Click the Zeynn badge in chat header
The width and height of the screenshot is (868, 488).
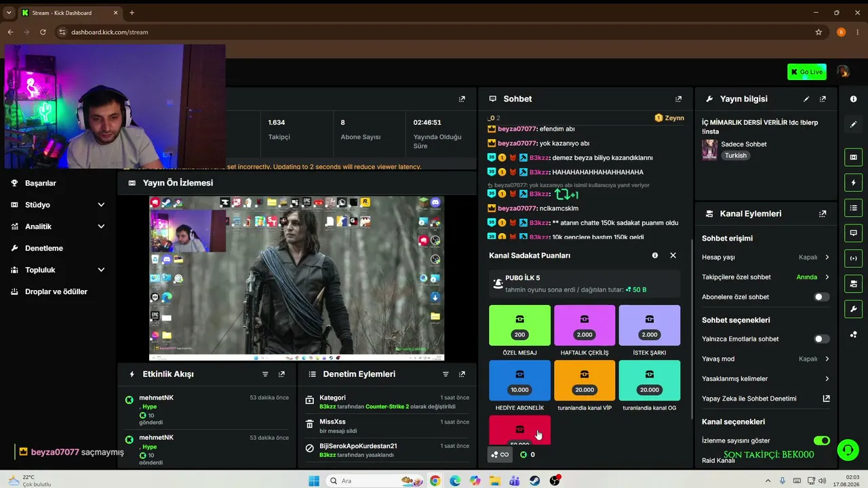[669, 118]
